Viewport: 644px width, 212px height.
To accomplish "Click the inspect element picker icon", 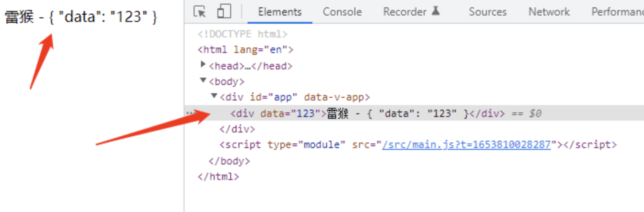I will (x=199, y=11).
